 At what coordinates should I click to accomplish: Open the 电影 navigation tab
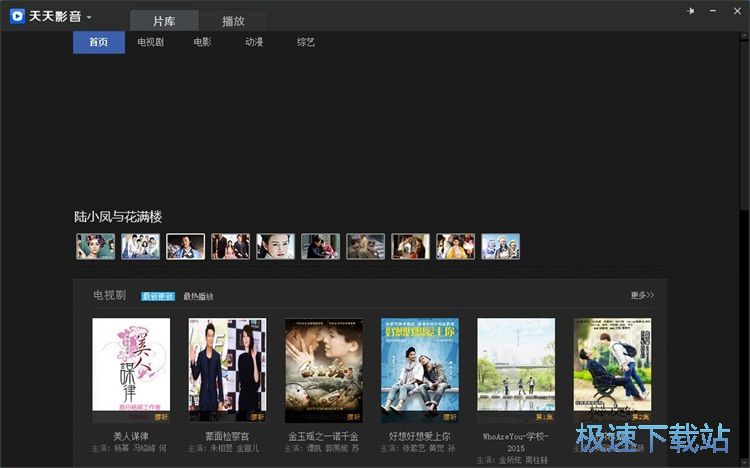pyautogui.click(x=202, y=42)
